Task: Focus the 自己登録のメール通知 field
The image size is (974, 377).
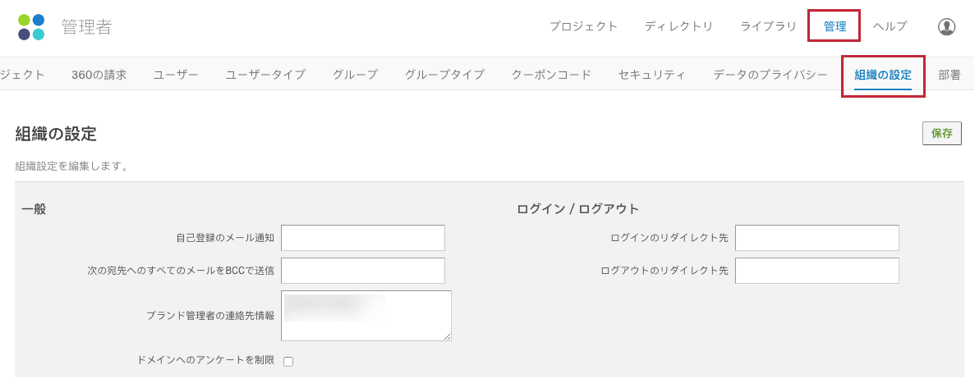Action: 363,238
